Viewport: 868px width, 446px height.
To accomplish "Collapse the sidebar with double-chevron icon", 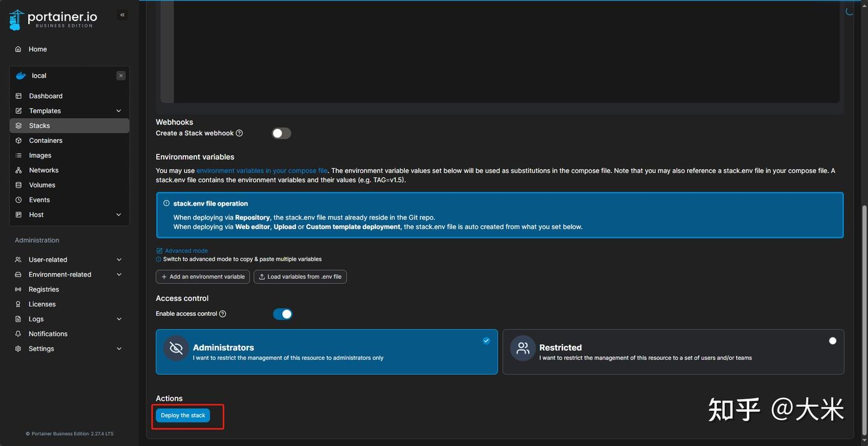I will 122,15.
